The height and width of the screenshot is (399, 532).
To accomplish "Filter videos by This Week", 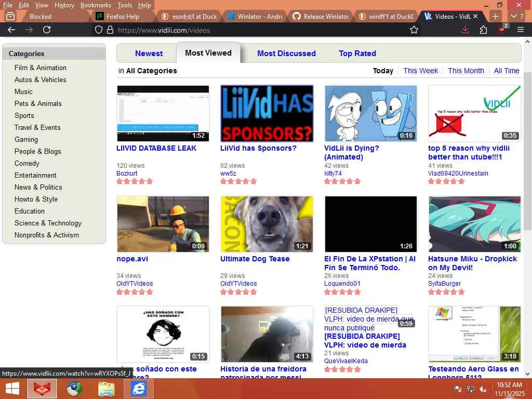I will click(x=420, y=71).
